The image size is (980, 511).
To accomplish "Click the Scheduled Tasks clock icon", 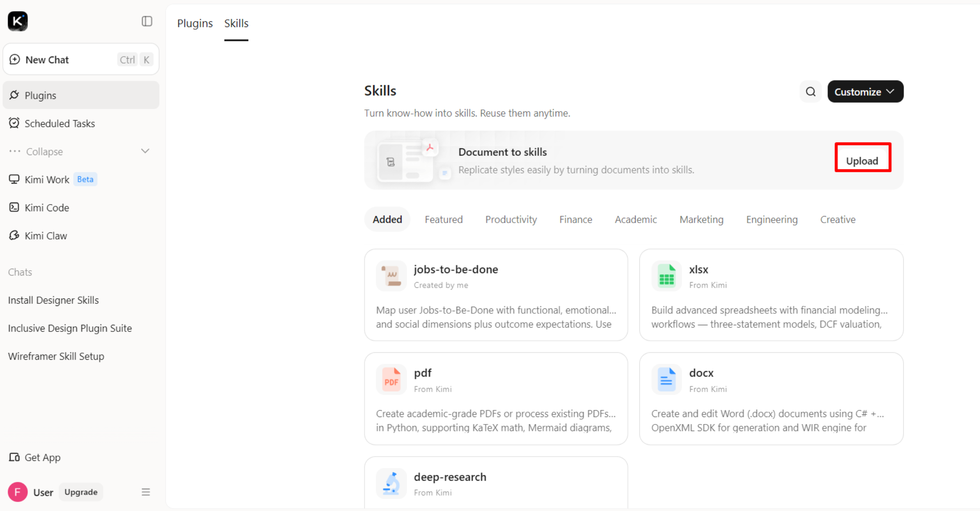I will coord(14,123).
